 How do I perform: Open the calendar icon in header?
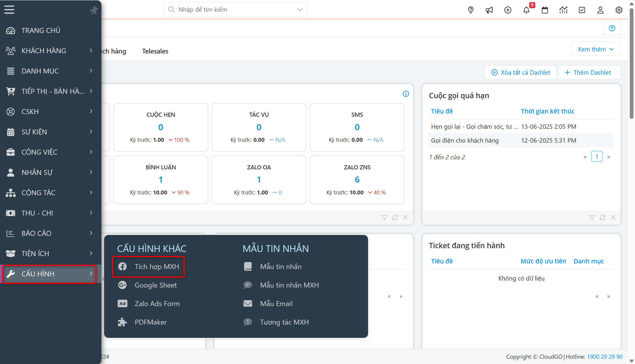(545, 10)
